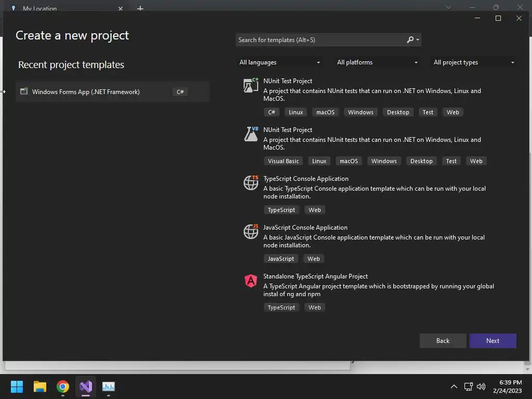
Task: Maximize the Create a new project dialog
Action: (498, 18)
